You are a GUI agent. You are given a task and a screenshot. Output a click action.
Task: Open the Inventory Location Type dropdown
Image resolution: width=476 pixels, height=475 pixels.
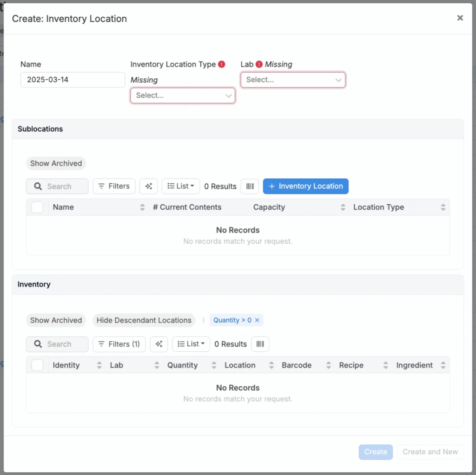(183, 95)
